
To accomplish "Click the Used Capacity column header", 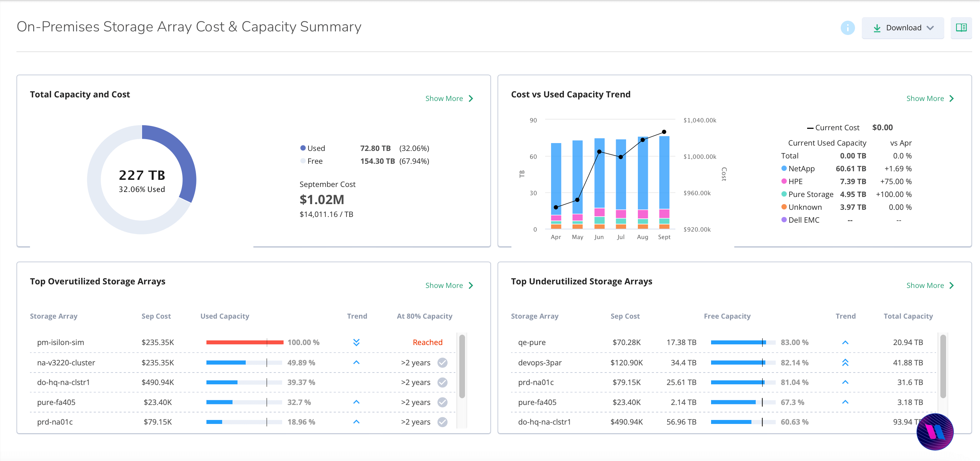I will coord(224,316).
